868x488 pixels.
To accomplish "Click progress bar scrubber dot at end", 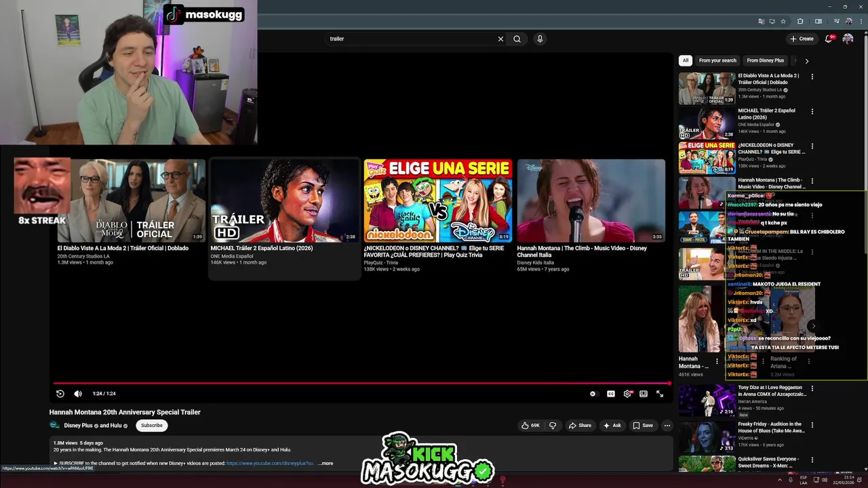I will [669, 384].
